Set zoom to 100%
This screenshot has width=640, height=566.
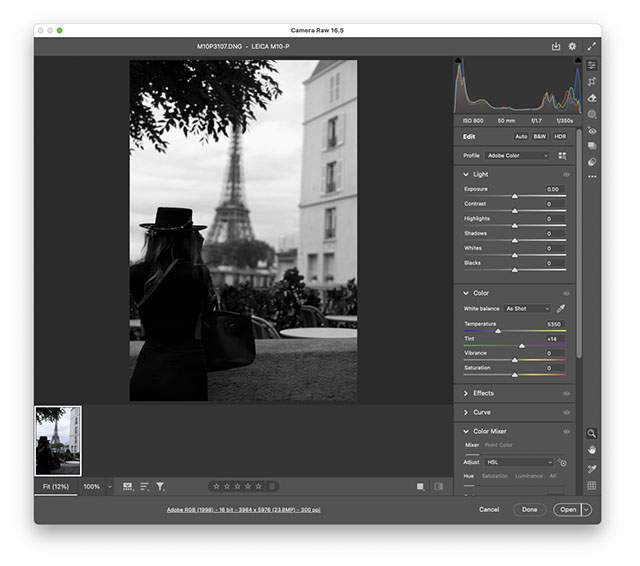point(91,487)
